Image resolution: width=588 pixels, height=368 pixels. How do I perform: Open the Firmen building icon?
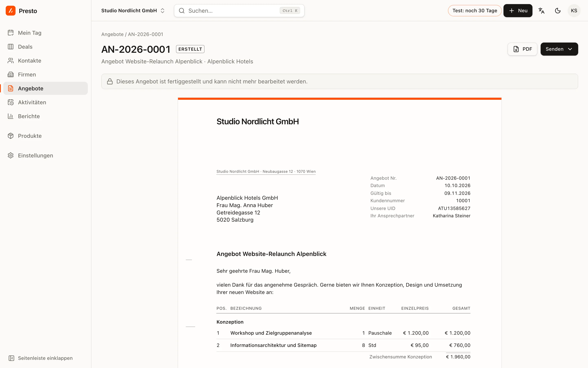click(10, 74)
